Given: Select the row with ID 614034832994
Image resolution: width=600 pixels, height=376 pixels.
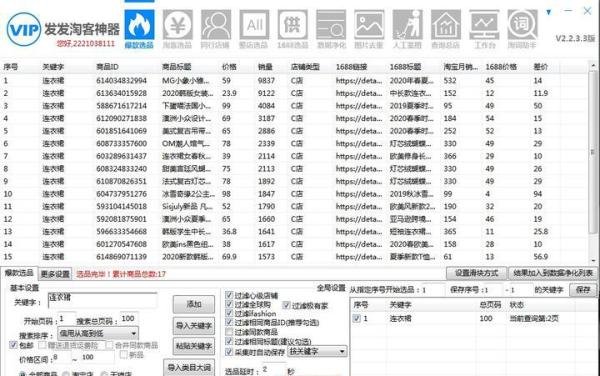Looking at the screenshot, I should click(x=295, y=81).
